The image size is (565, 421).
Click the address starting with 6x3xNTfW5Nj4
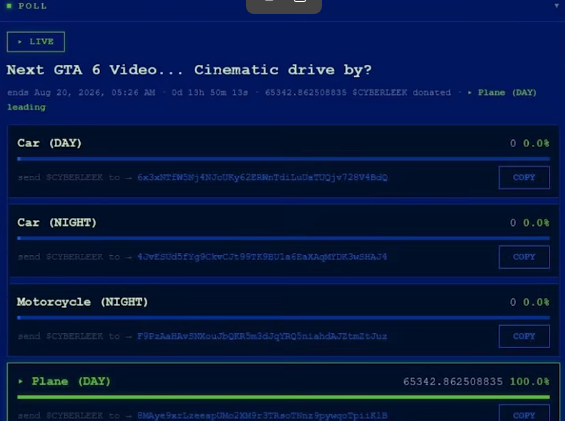262,177
